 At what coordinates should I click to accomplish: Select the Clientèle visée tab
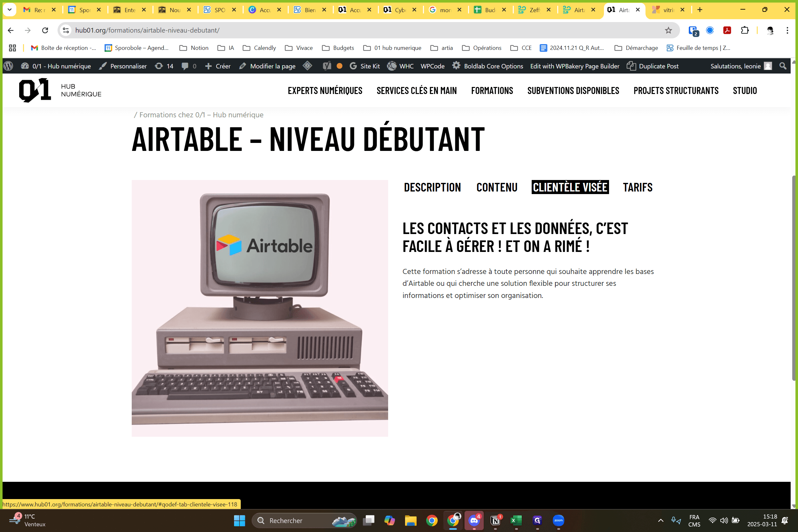570,187
